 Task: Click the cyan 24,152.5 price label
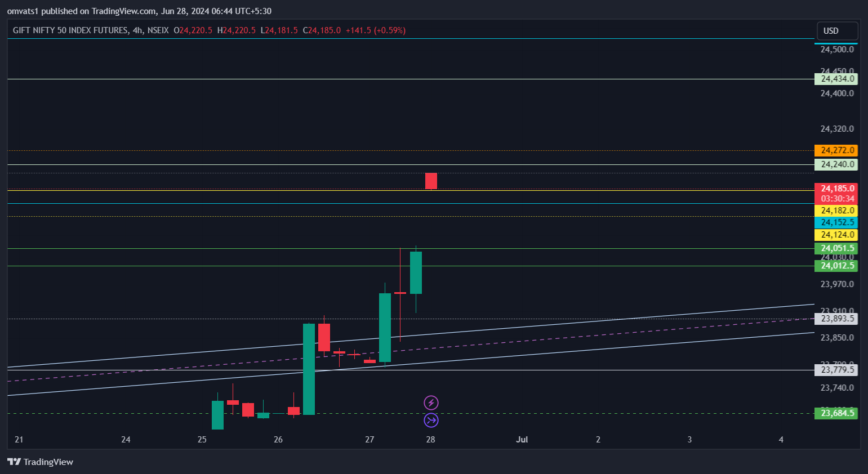coord(836,222)
